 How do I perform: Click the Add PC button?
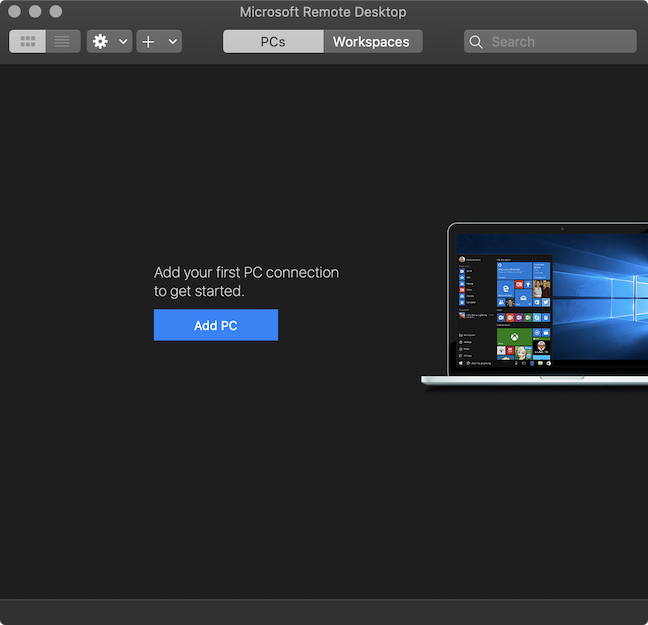(x=216, y=325)
